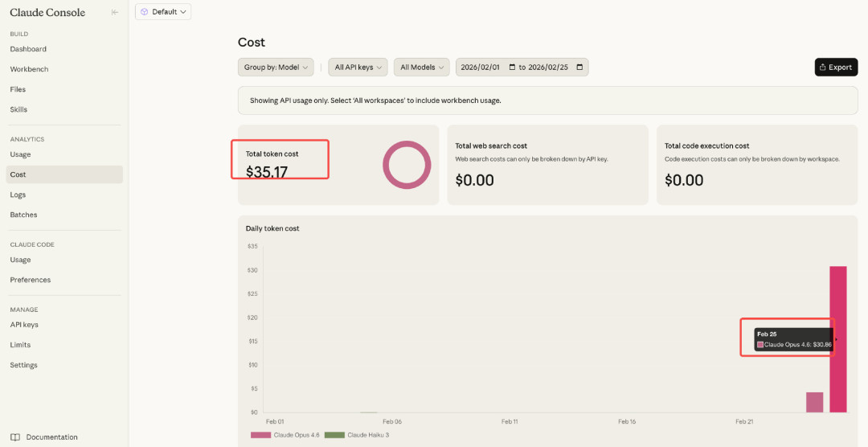Click the end date field 2026/02/25

[x=548, y=67]
